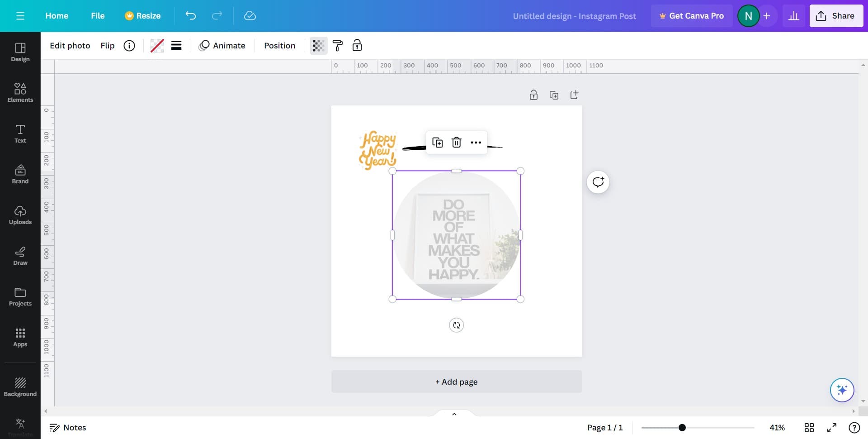Open the File menu
Viewport: 868px width, 439px height.
coord(98,16)
